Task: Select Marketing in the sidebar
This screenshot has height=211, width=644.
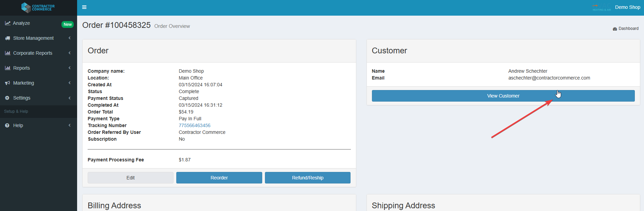Action: point(38,83)
